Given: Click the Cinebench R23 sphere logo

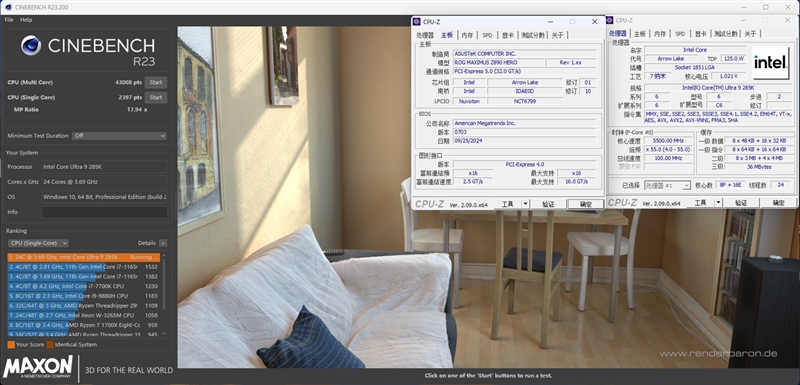Looking at the screenshot, I should coord(31,45).
